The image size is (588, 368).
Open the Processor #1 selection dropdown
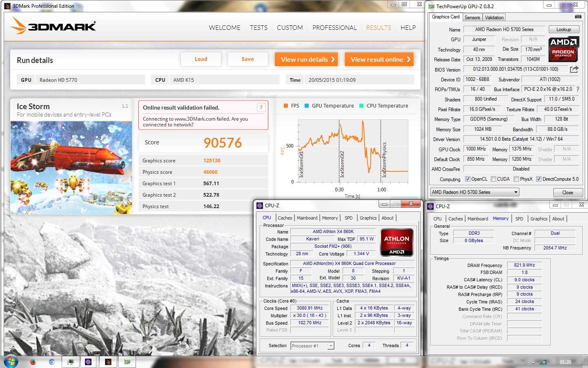pyautogui.click(x=312, y=346)
